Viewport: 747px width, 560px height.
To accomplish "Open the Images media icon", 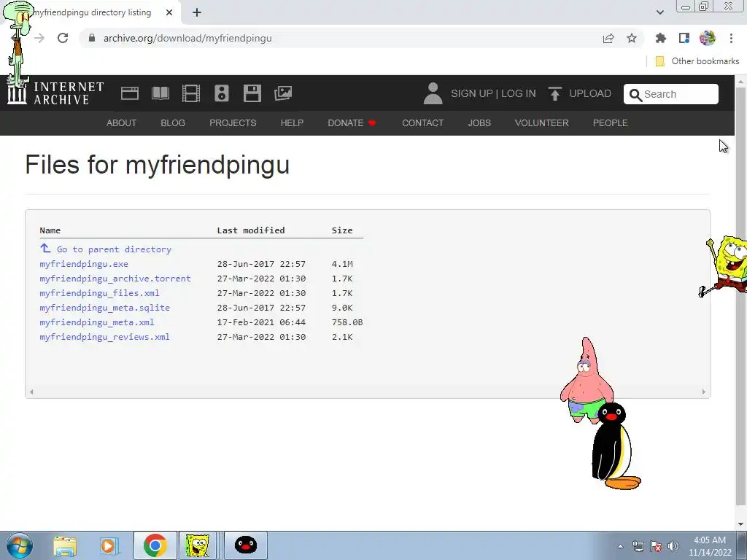I will coord(283,93).
